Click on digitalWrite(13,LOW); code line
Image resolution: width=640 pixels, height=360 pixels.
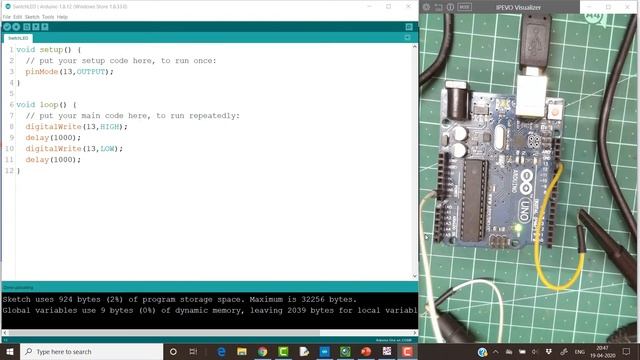(x=74, y=149)
